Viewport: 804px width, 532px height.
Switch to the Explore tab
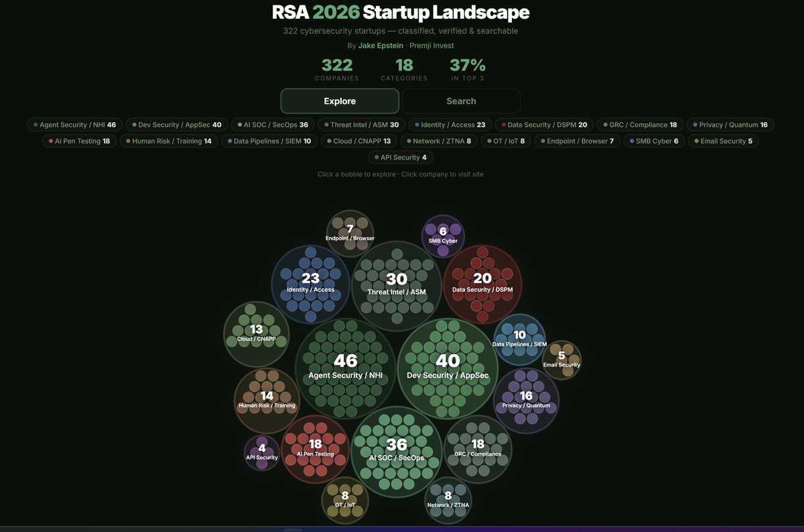click(x=340, y=101)
